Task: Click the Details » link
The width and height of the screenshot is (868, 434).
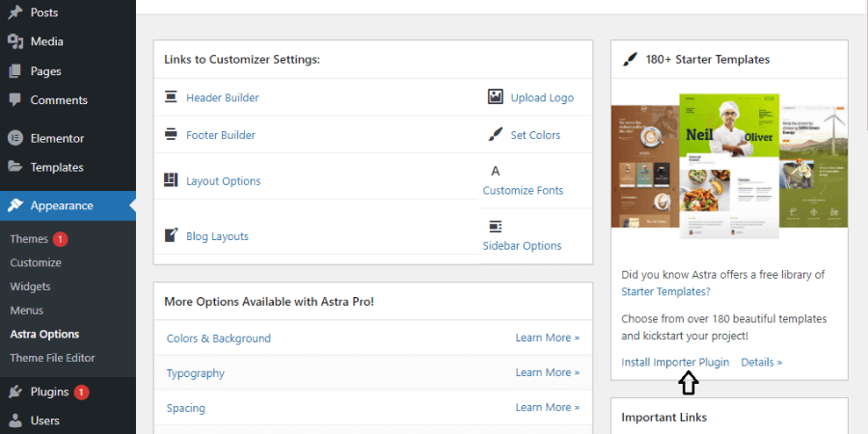Action: pyautogui.click(x=762, y=362)
